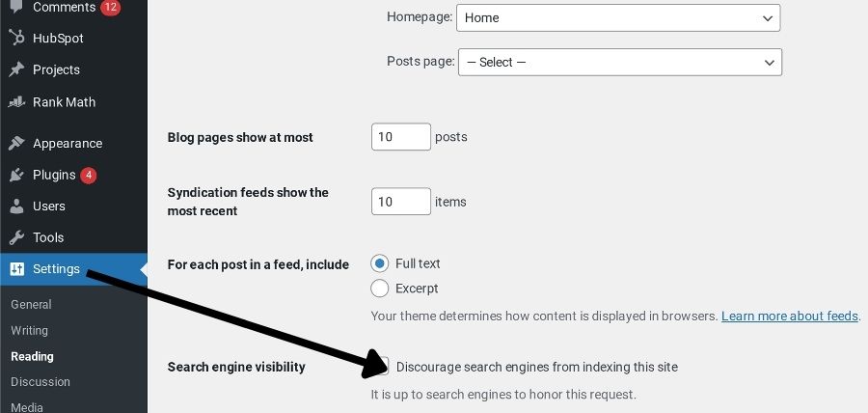Follow the Learn more about feeds link
Image resolution: width=868 pixels, height=413 pixels.
coord(789,317)
